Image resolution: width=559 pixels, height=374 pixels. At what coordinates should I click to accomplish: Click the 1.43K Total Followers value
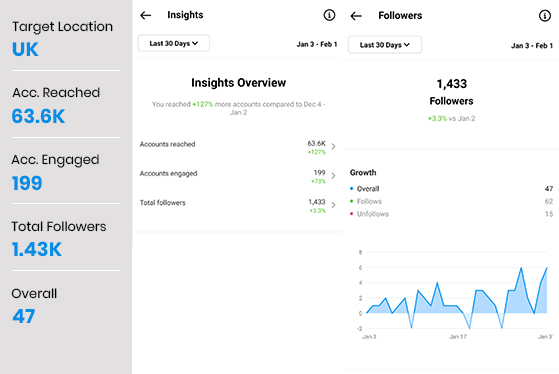pos(37,249)
